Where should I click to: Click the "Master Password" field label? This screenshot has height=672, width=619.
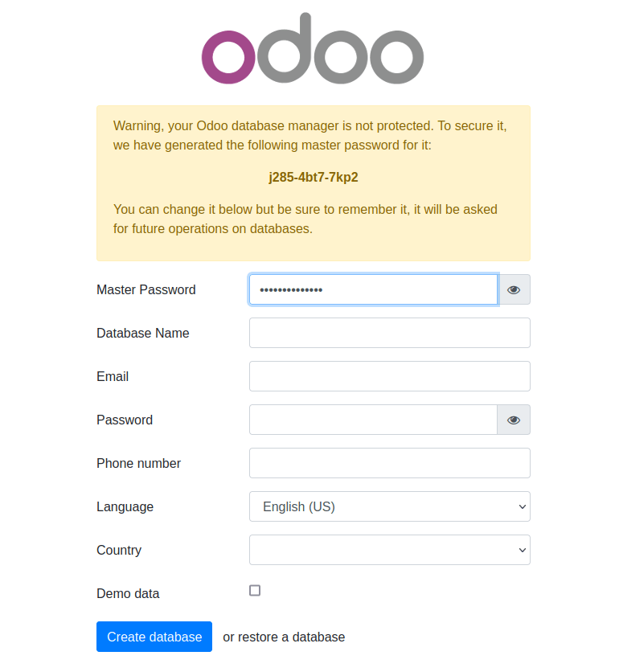click(x=146, y=290)
